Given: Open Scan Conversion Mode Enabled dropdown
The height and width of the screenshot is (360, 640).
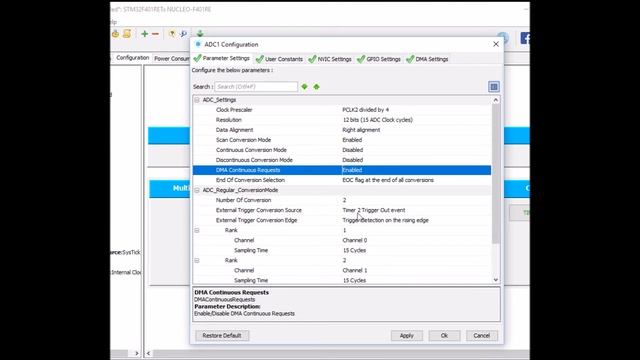Looking at the screenshot, I should tap(352, 140).
